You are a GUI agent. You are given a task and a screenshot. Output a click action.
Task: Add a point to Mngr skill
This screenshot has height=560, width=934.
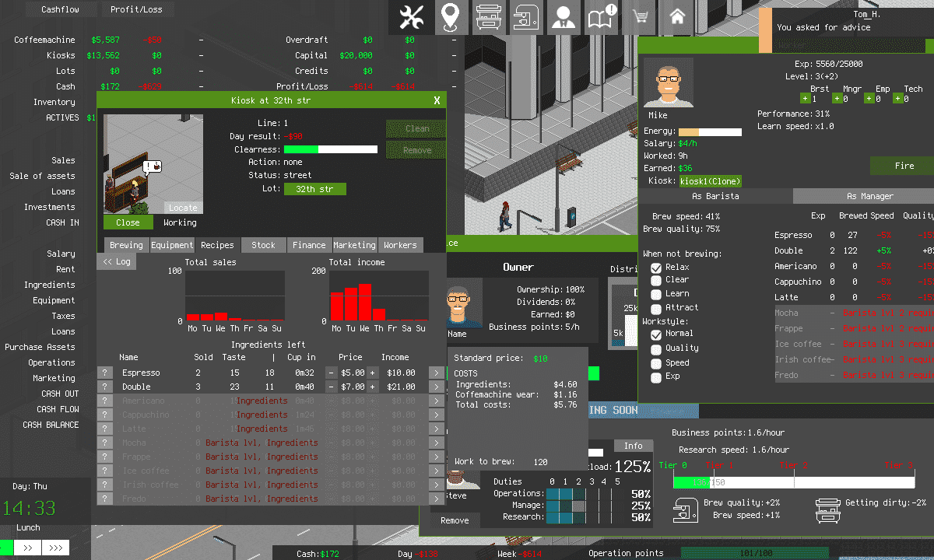[837, 99]
